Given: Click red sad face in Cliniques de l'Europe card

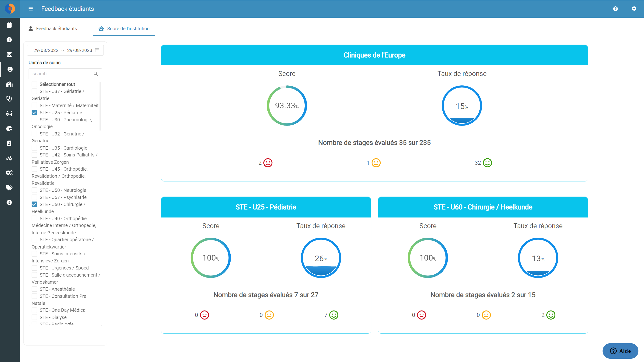Looking at the screenshot, I should pyautogui.click(x=268, y=163).
